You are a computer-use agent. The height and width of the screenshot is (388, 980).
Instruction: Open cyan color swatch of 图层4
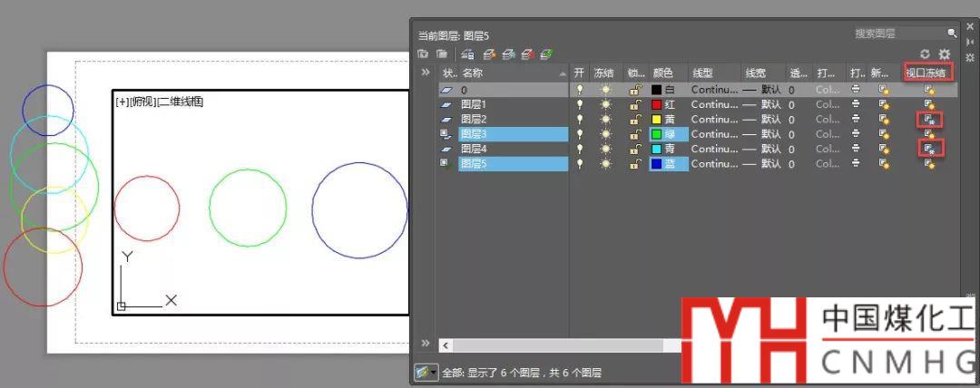pyautogui.click(x=656, y=149)
